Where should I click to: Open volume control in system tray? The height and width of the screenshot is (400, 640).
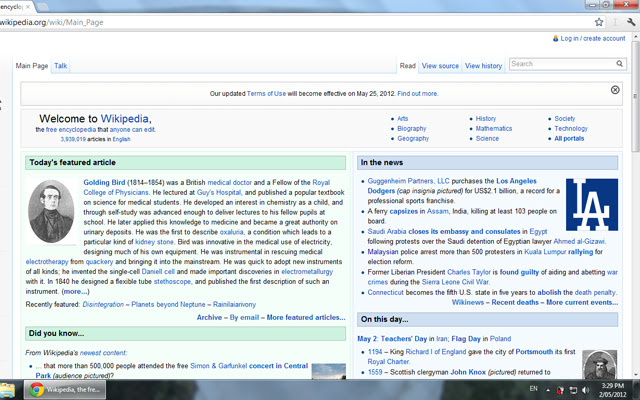(585, 390)
